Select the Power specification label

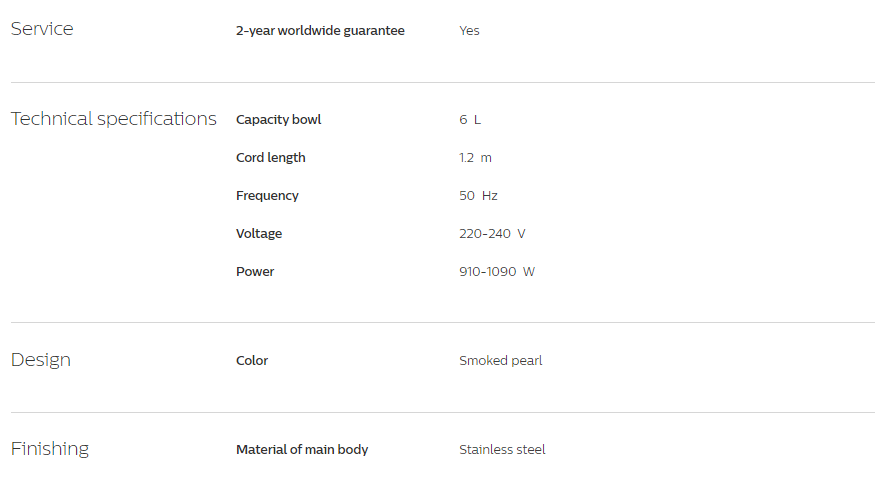255,271
